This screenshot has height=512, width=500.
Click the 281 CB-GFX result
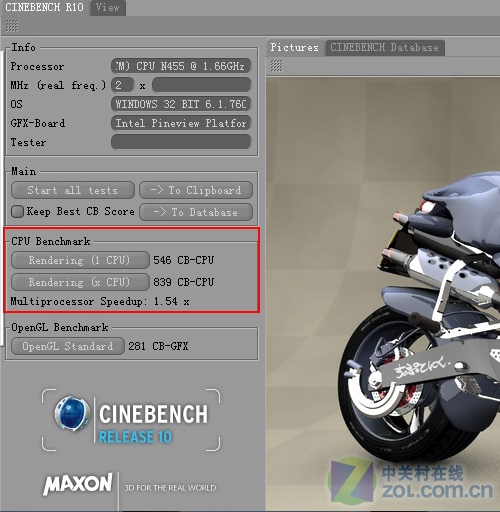pos(158,346)
